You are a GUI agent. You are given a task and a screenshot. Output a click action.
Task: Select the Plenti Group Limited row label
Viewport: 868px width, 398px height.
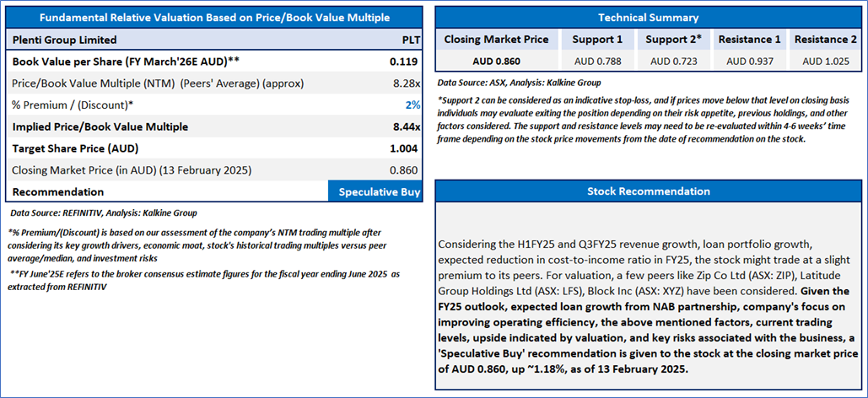pos(64,40)
